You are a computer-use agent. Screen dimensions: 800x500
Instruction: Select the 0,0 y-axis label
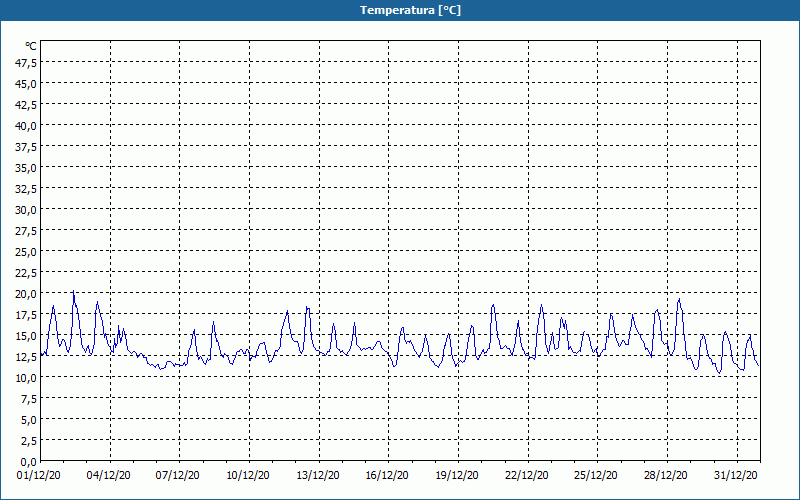pyautogui.click(x=29, y=462)
